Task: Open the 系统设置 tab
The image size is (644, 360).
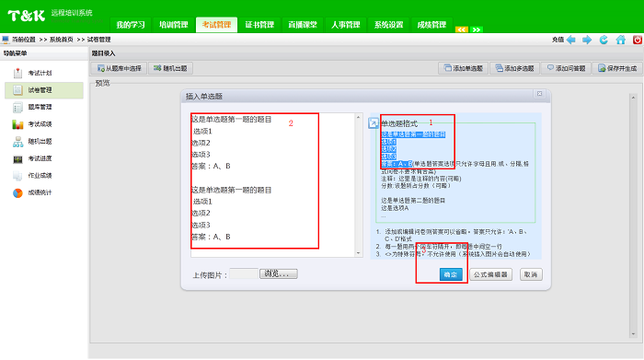Action: click(x=389, y=25)
